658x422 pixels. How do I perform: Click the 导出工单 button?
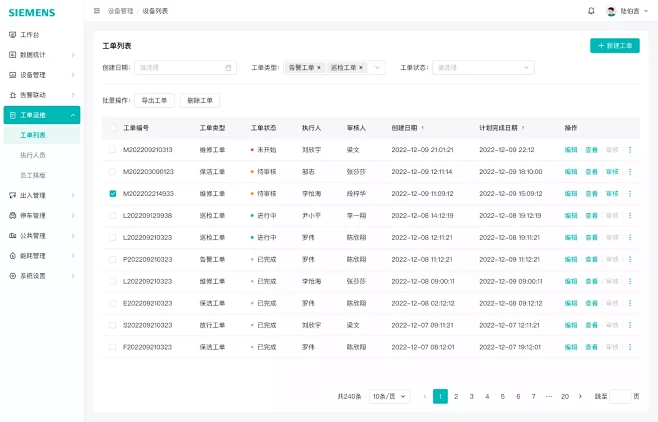pos(154,100)
